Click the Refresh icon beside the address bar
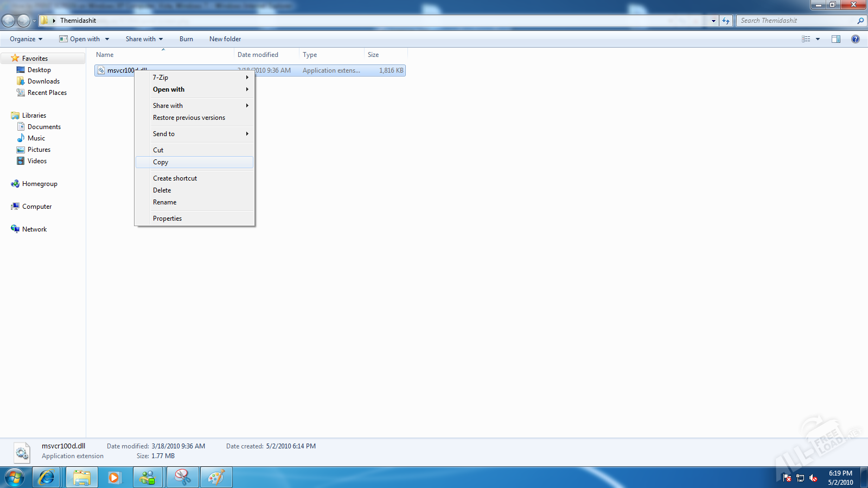 726,21
